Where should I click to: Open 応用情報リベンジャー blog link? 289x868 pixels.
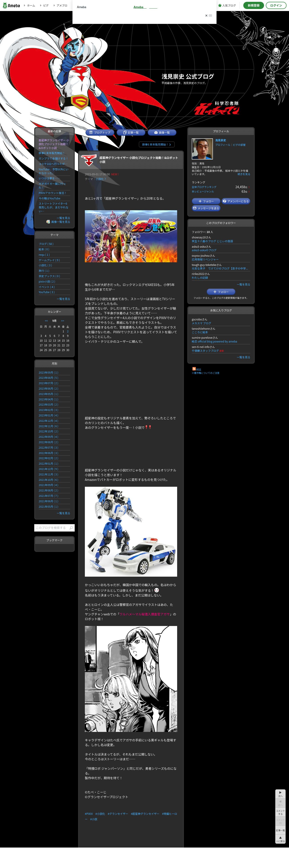click(x=205, y=259)
